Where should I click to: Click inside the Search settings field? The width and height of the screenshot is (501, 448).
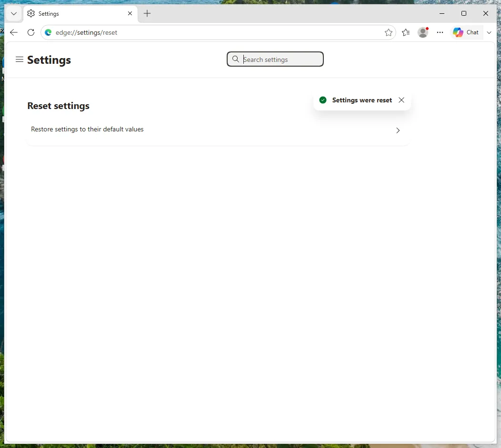click(275, 59)
